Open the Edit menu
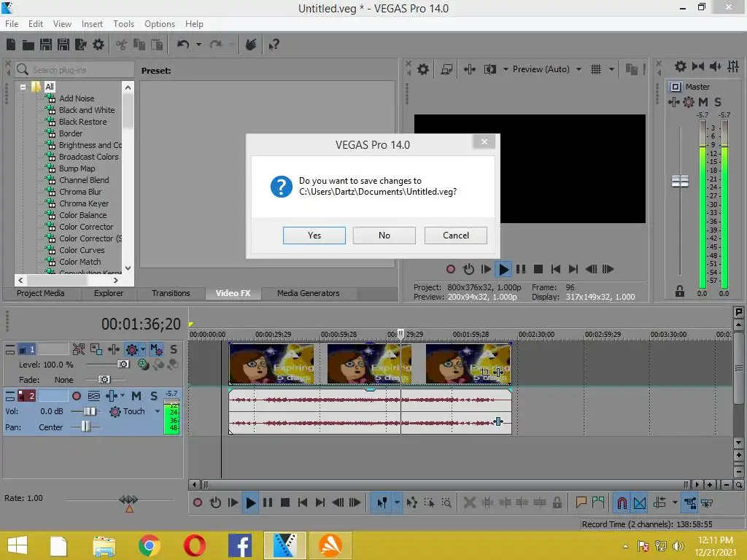Viewport: 747px width, 560px height. pyautogui.click(x=36, y=24)
